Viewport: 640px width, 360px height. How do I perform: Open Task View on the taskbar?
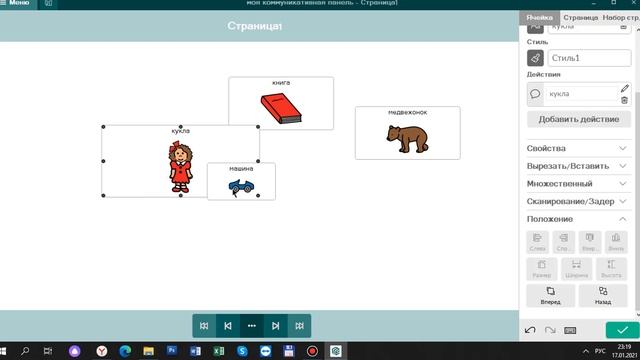48,351
